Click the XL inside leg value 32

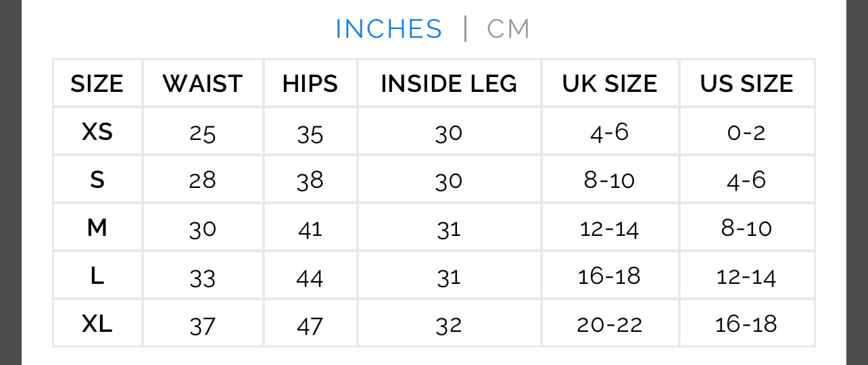tap(449, 326)
